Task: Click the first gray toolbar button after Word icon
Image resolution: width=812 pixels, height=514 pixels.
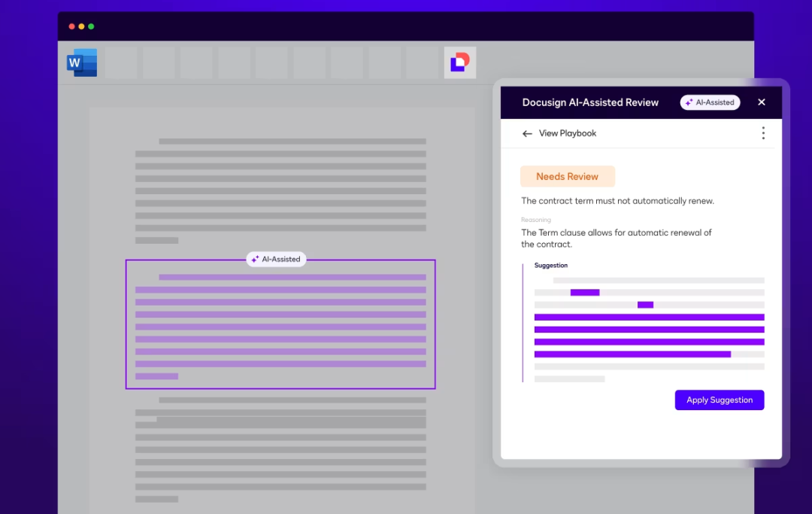Action: (121, 62)
